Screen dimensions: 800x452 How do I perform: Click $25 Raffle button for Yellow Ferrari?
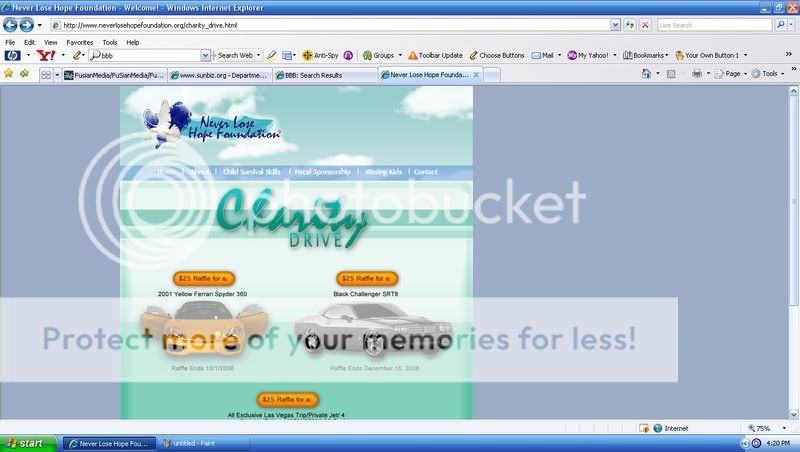point(203,278)
